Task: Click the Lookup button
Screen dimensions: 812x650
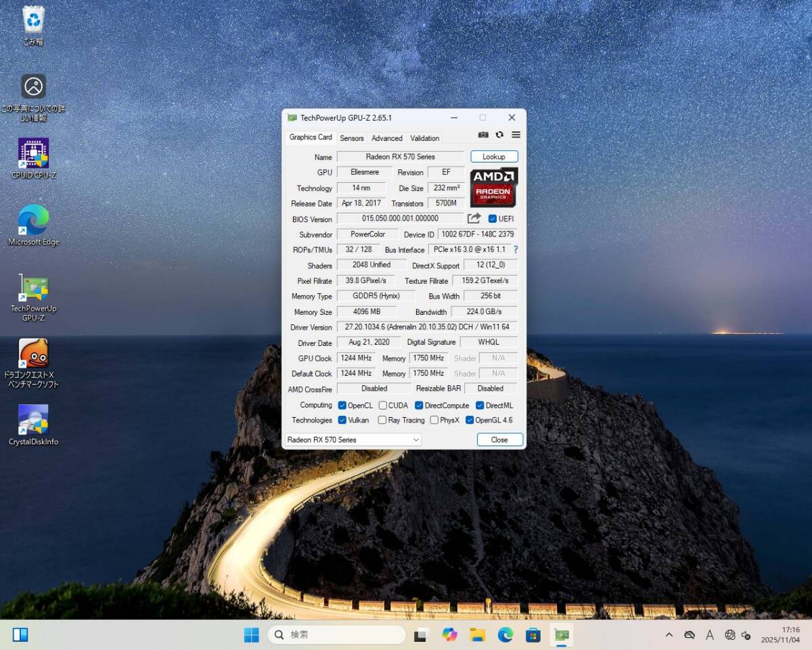Action: [494, 157]
